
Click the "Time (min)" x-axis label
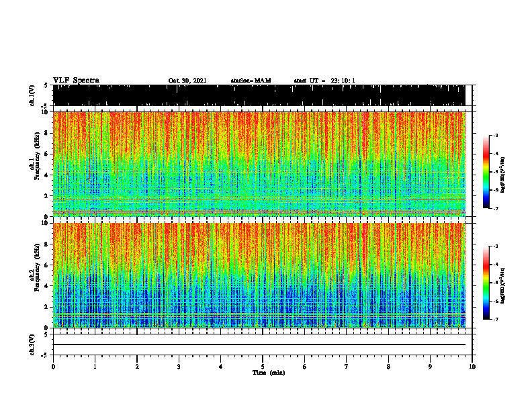click(x=269, y=373)
